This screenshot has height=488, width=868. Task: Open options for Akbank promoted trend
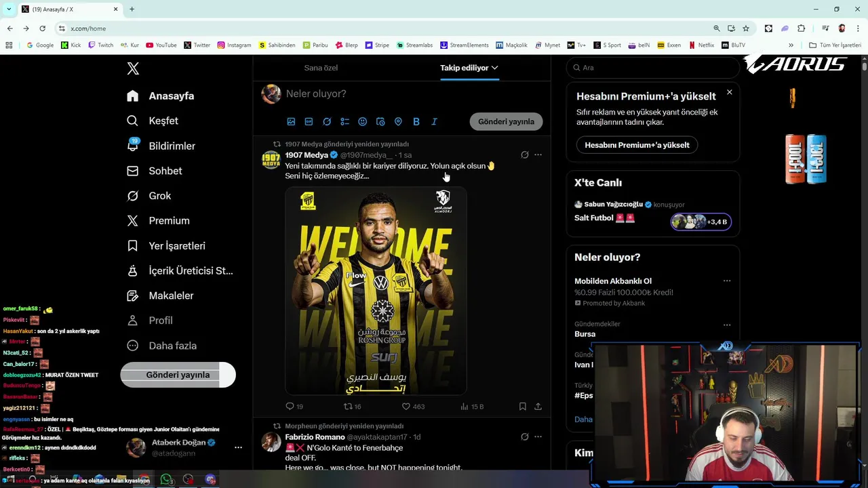click(x=727, y=281)
